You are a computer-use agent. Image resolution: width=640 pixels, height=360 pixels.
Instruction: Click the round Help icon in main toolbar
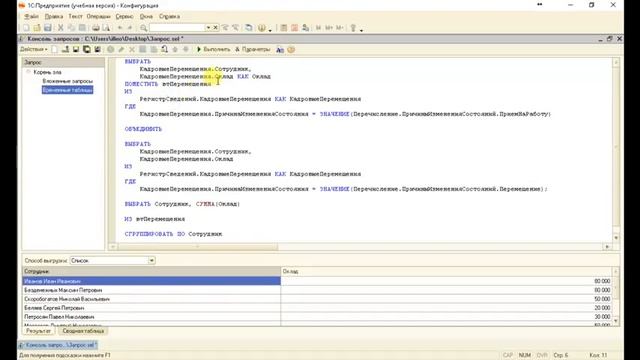point(262,28)
